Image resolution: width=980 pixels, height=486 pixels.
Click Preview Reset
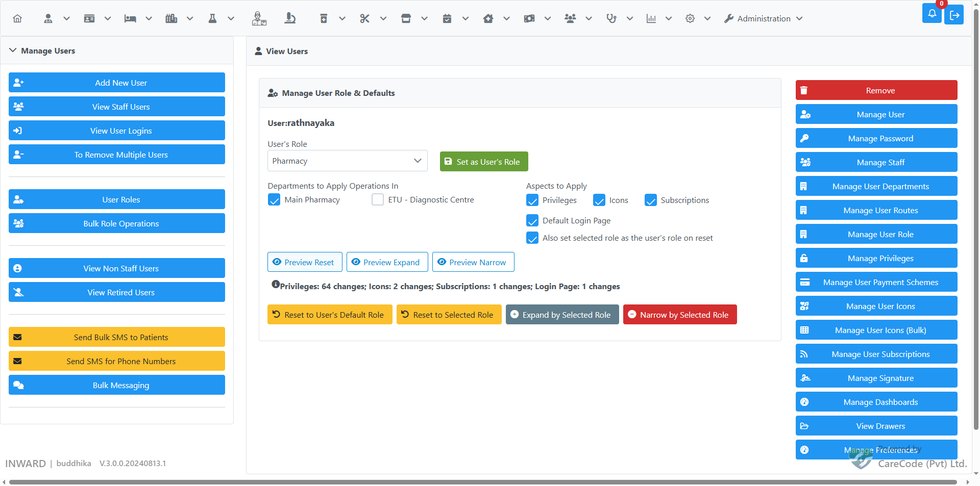tap(305, 262)
